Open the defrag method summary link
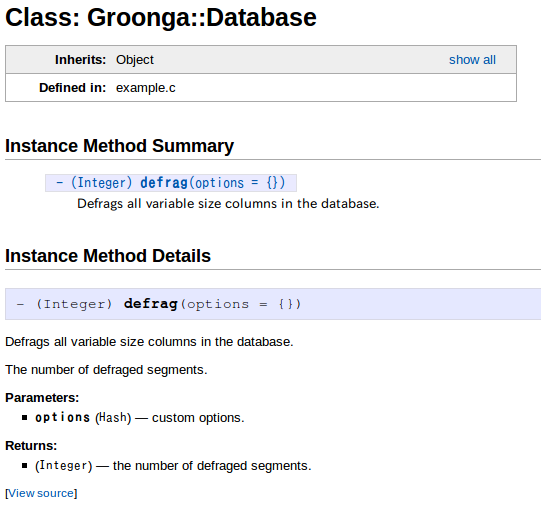 click(164, 182)
